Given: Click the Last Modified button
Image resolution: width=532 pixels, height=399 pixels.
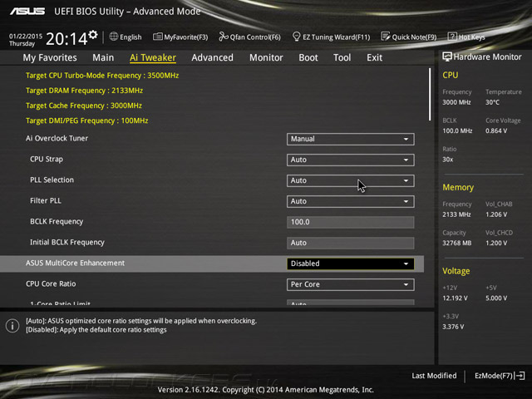Looking at the screenshot, I should coord(434,376).
